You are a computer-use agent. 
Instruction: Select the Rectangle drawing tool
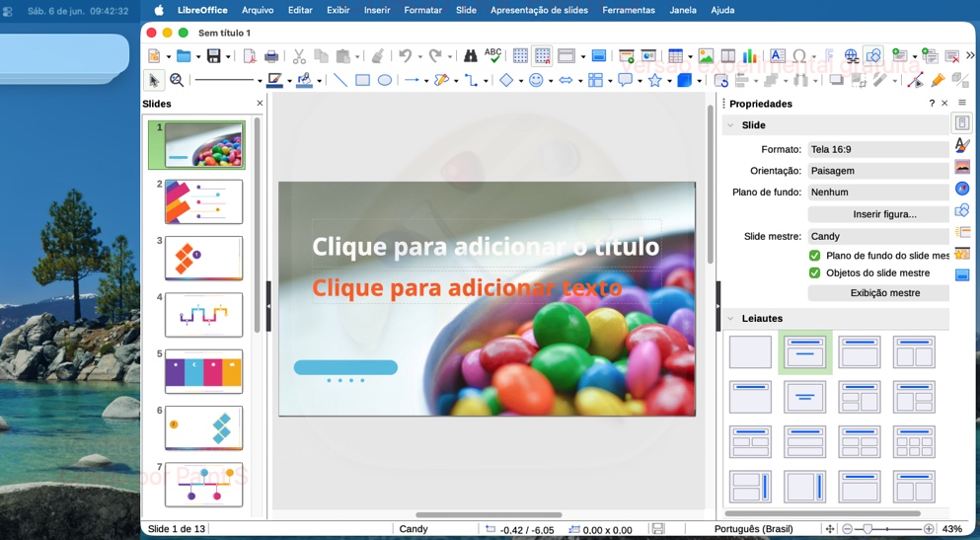362,80
